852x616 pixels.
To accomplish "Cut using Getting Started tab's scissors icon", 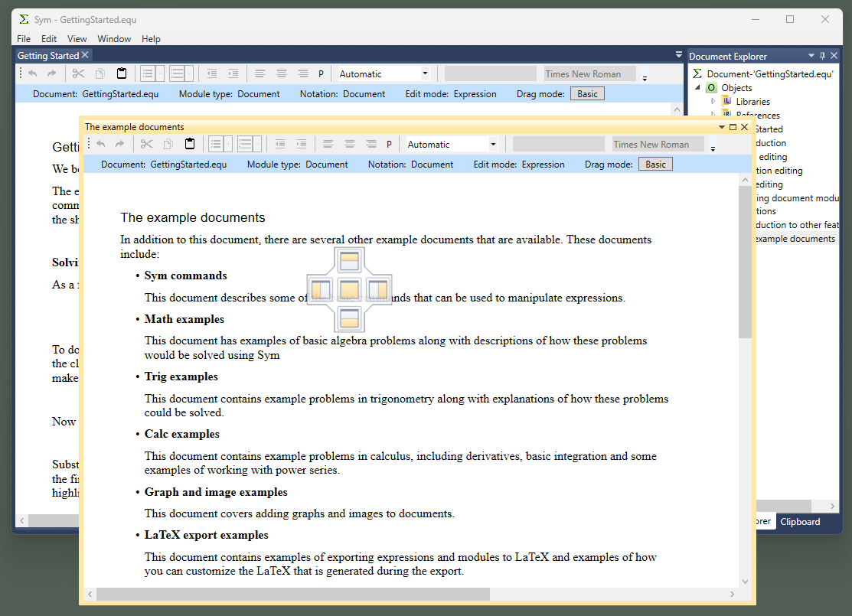I will click(79, 73).
